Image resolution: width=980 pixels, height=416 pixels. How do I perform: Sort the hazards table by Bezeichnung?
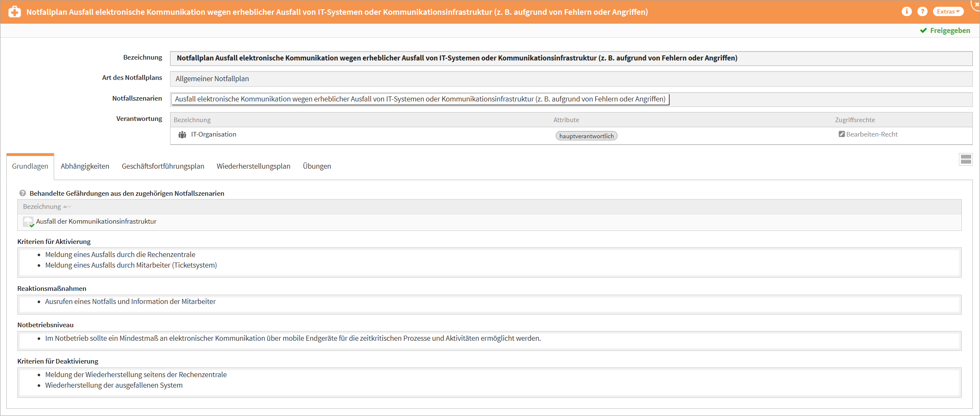point(47,207)
